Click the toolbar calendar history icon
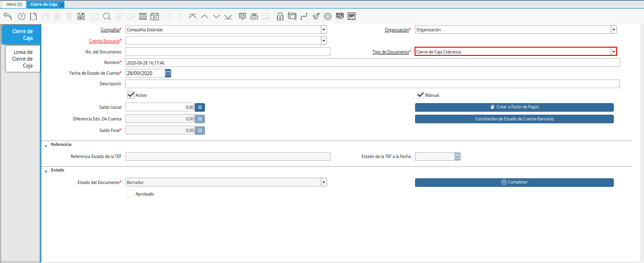Image resolution: width=644 pixels, height=263 pixels. 154,16
